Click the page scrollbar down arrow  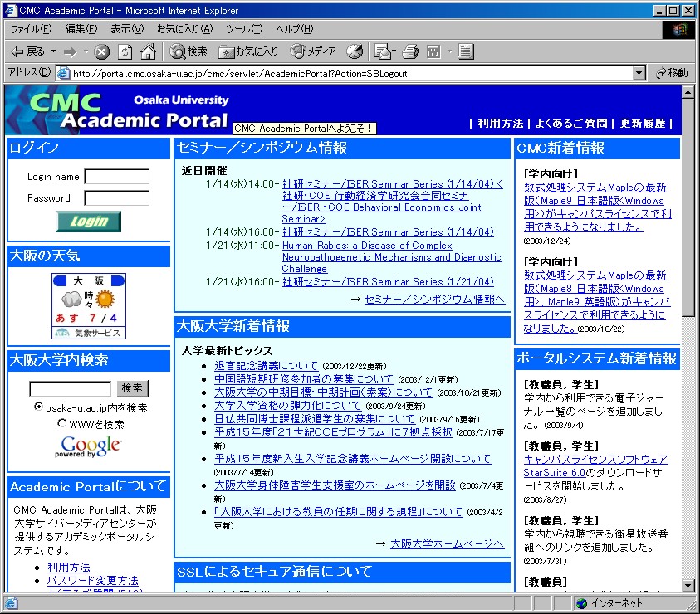688,585
